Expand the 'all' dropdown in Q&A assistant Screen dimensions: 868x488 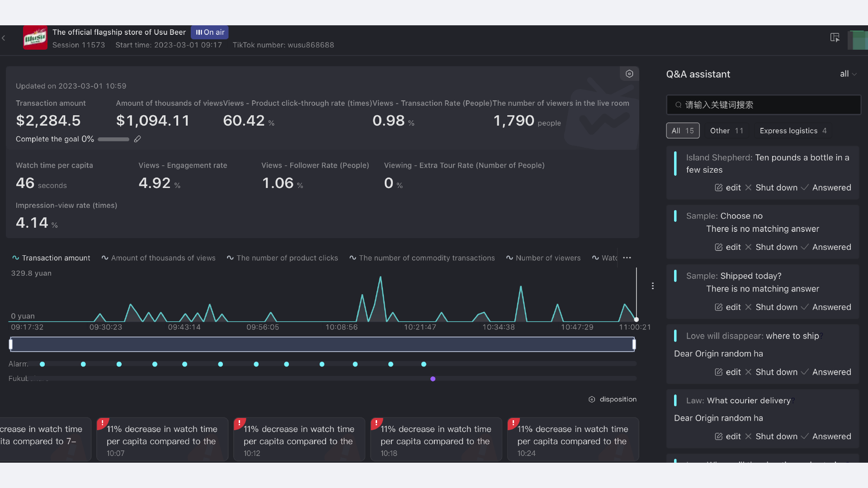848,74
